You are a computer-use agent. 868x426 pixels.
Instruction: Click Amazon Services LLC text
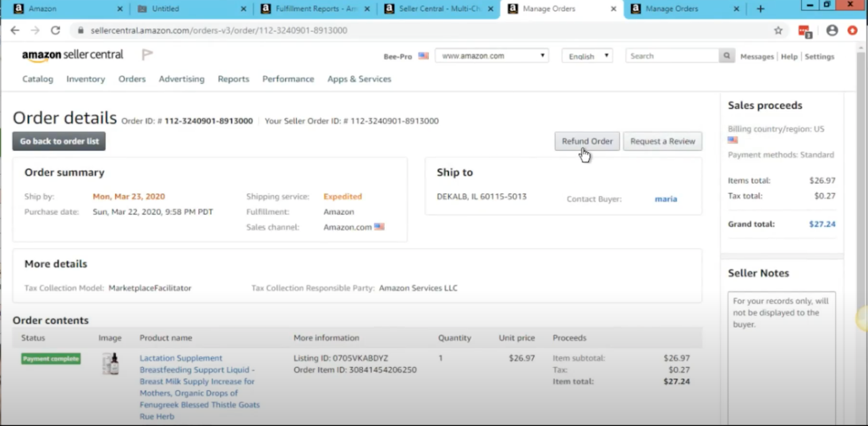(x=418, y=288)
